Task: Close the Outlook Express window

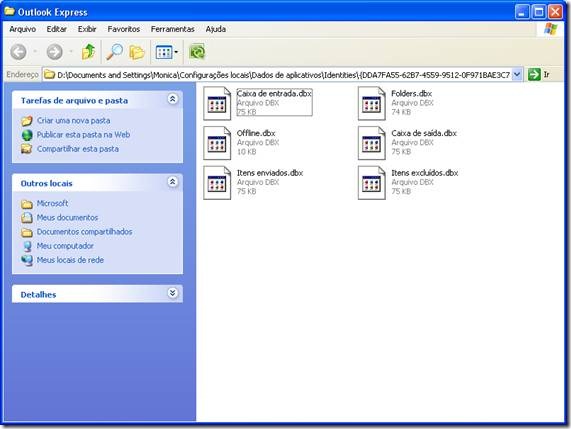Action: click(555, 12)
